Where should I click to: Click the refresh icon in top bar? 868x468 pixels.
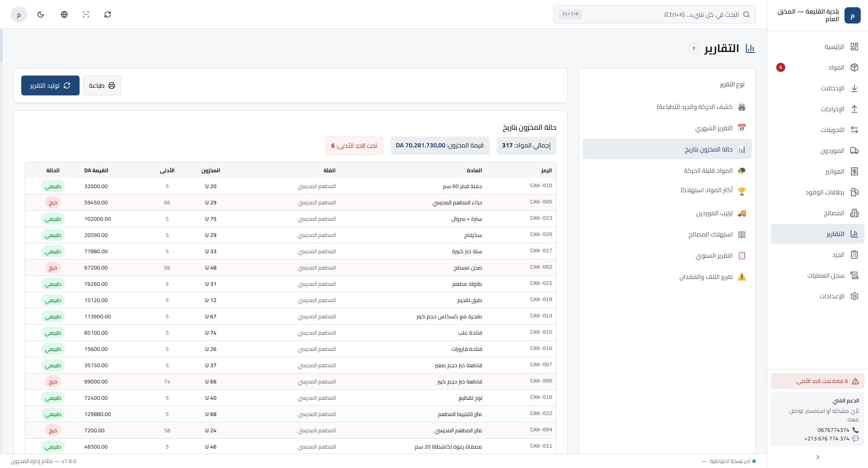click(x=108, y=14)
